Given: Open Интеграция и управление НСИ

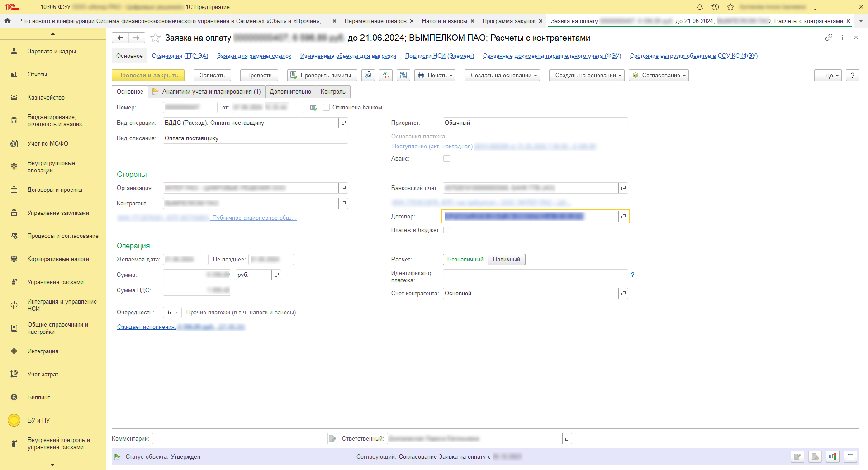Looking at the screenshot, I should [x=62, y=305].
